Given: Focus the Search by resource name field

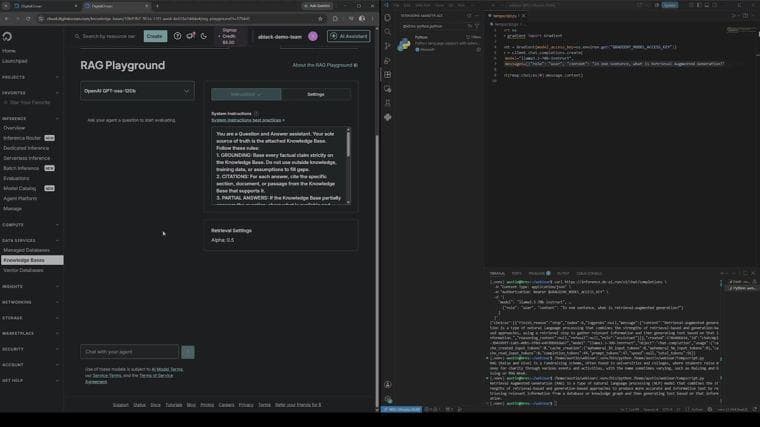Looking at the screenshot, I should (x=106, y=36).
